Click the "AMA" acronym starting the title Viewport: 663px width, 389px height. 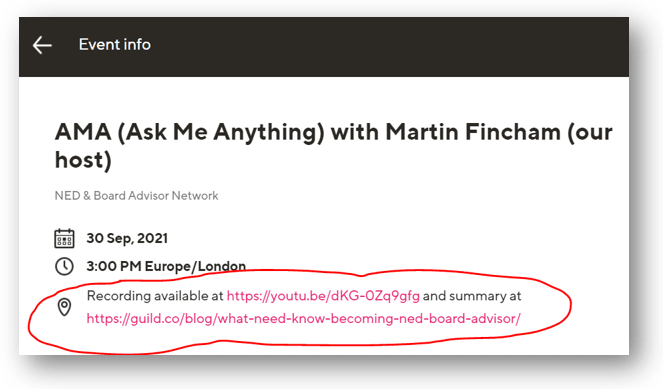tap(83, 132)
